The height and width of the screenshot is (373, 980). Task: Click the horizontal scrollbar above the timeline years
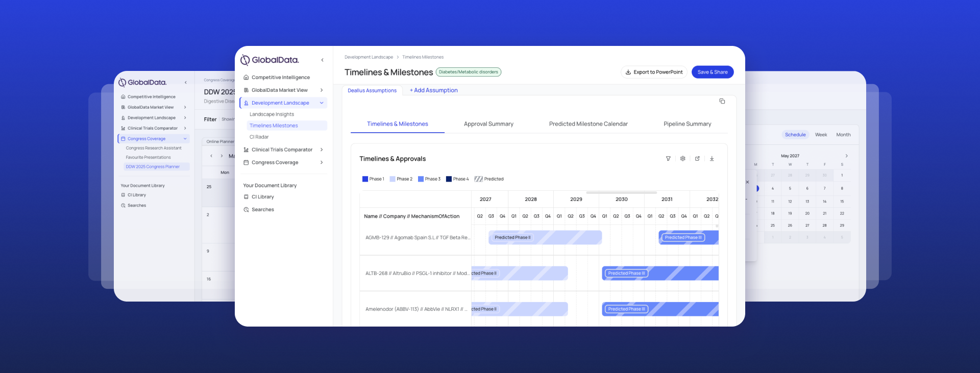[621, 193]
